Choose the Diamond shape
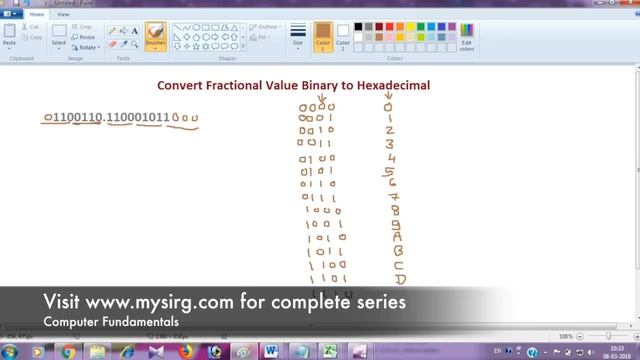Viewport: 640px width, 360px height. click(187, 37)
